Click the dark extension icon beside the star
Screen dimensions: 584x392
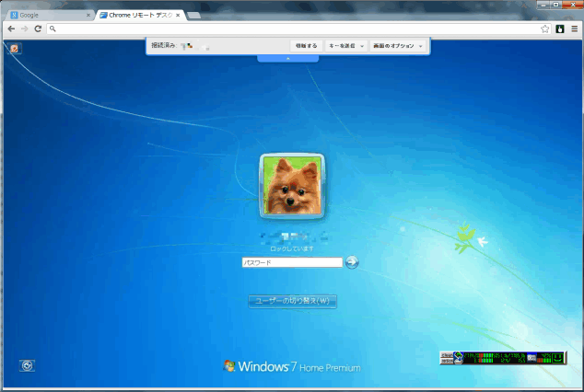click(x=560, y=29)
